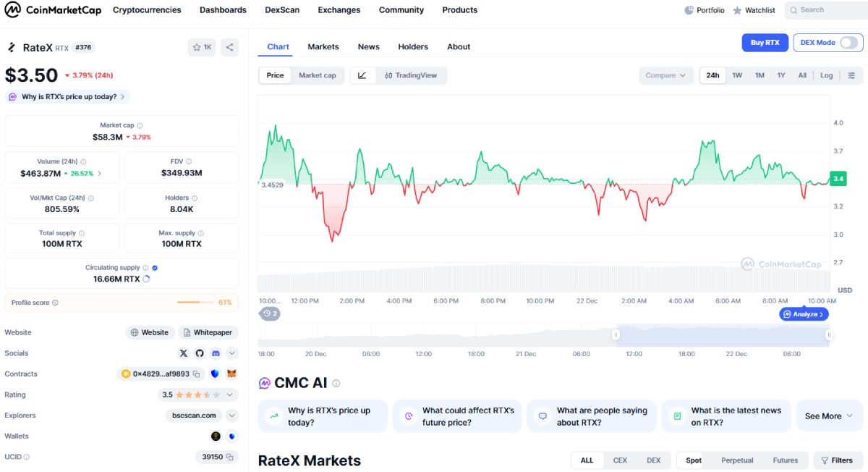Open Portfolio in the header

705,10
